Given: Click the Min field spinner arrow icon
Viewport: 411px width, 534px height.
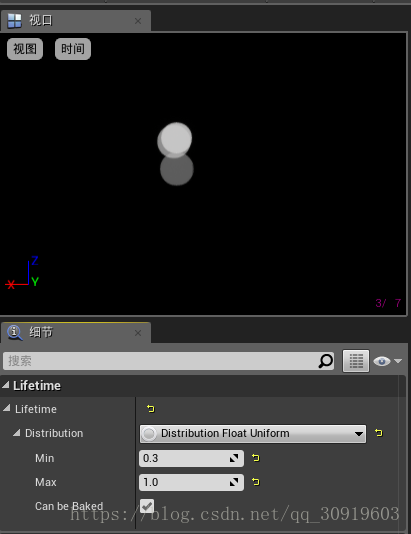Looking at the screenshot, I should tap(234, 458).
